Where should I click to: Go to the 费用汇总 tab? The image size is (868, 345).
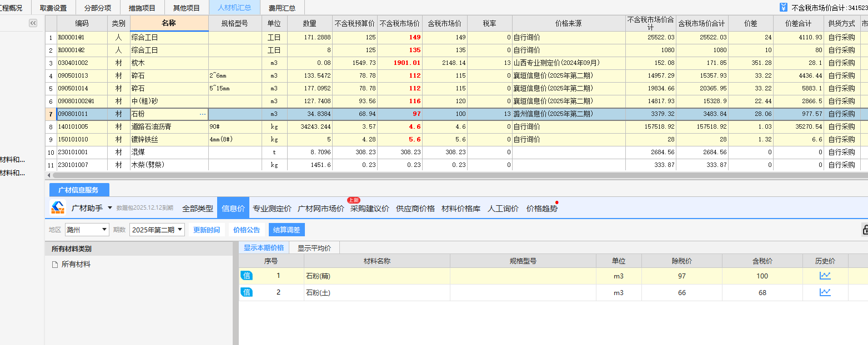pos(282,8)
